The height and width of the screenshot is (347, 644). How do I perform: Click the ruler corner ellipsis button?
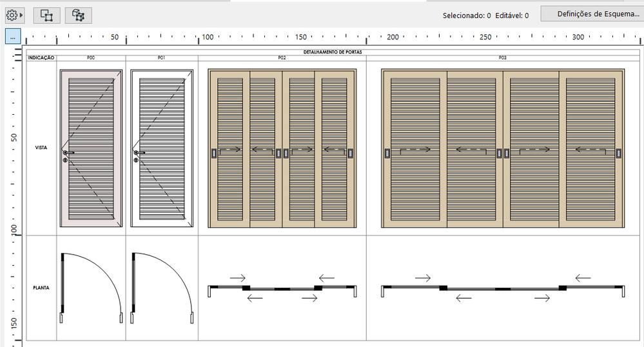13,37
